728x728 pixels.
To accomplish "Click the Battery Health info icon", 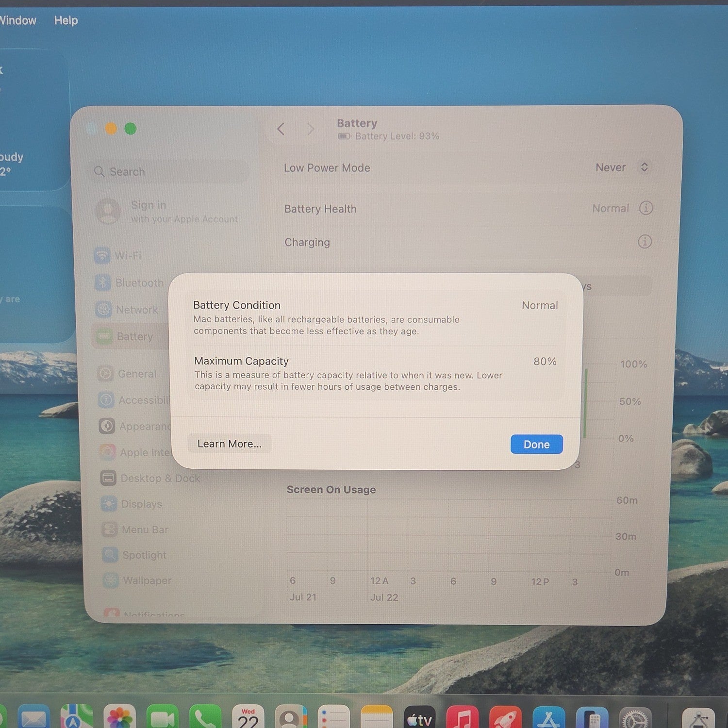I will pos(645,208).
